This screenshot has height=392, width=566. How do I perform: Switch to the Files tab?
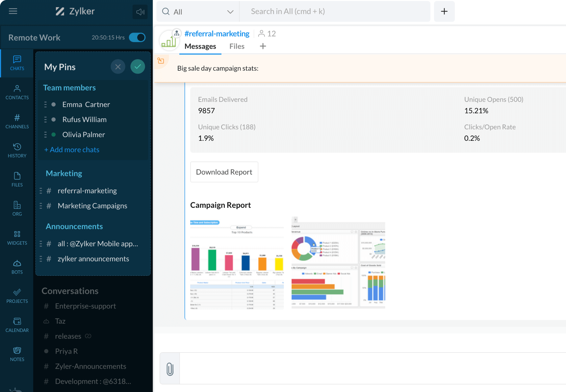(x=237, y=46)
